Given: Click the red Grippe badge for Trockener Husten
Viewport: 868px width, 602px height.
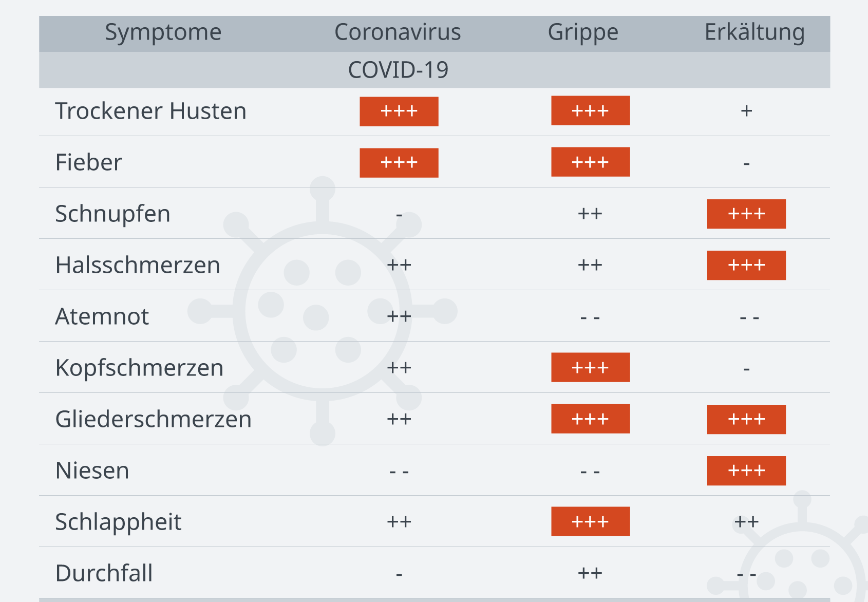Looking at the screenshot, I should coord(591,110).
